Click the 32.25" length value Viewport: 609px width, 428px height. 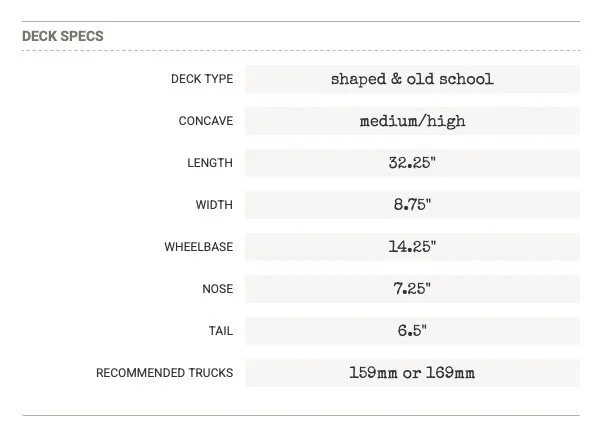pos(412,163)
